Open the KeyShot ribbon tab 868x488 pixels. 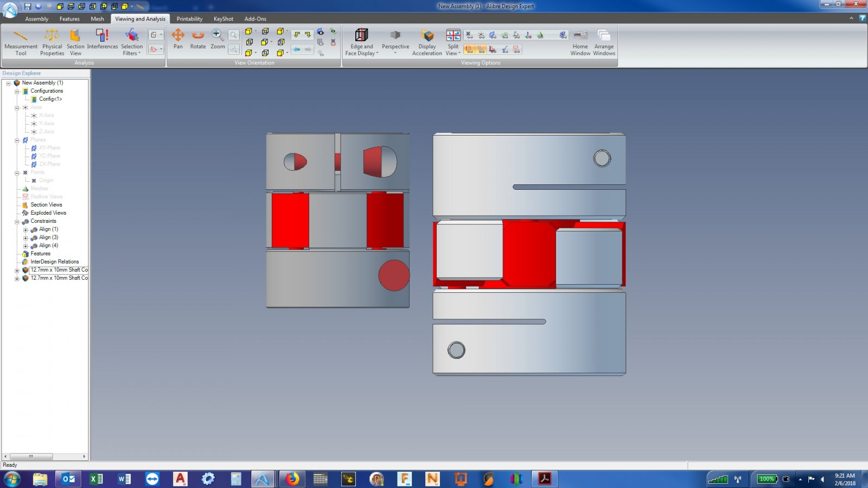pyautogui.click(x=224, y=19)
